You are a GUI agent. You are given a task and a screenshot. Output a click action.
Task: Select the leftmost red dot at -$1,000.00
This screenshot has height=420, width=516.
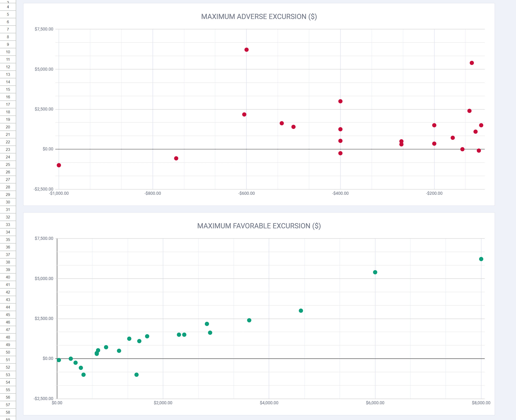coord(59,165)
